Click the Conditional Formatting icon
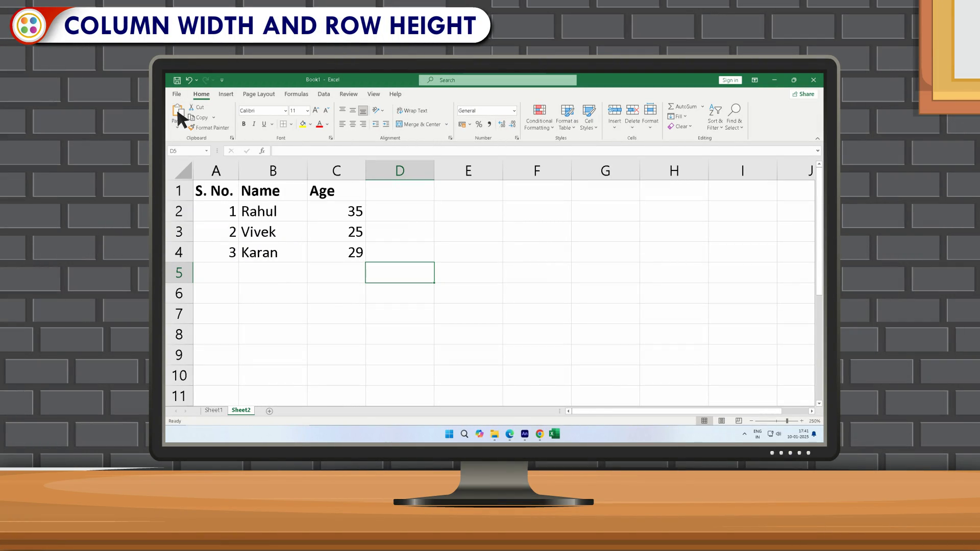Image resolution: width=980 pixels, height=551 pixels. coord(539,110)
